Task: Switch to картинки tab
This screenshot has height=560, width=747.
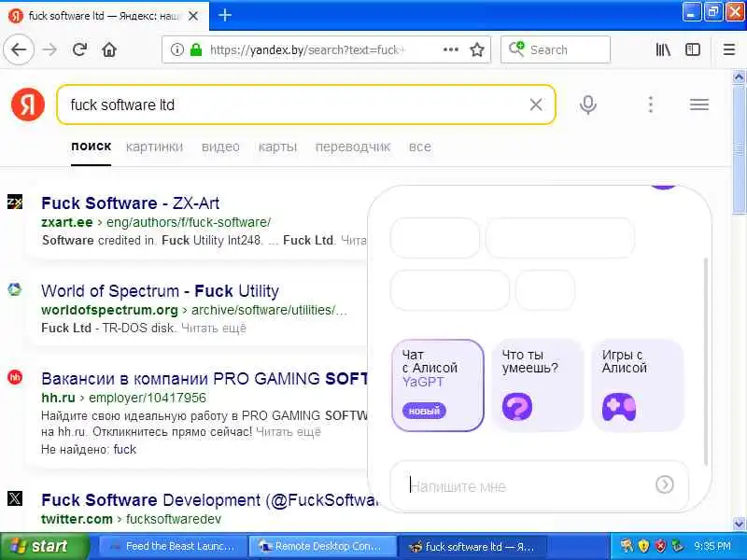Action: click(x=154, y=147)
